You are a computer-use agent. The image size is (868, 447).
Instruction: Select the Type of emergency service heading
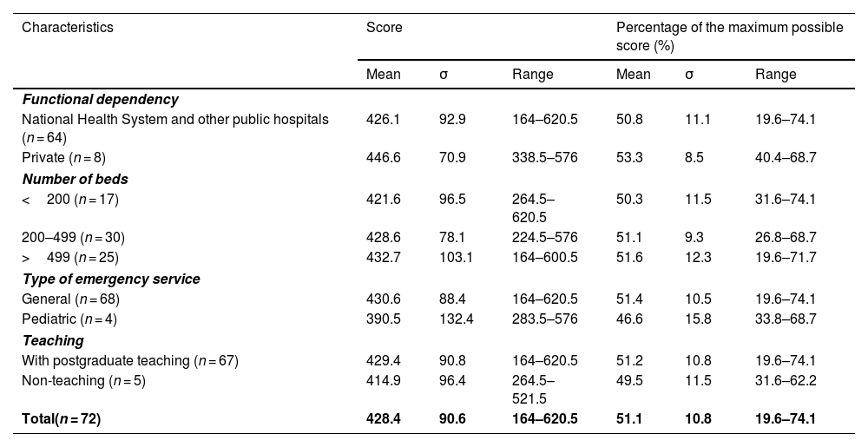tap(111, 279)
